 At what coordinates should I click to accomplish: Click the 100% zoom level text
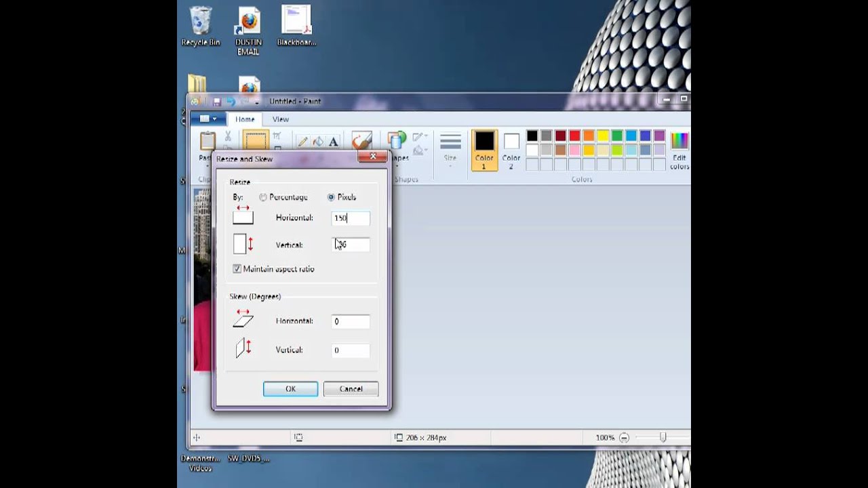pyautogui.click(x=605, y=438)
